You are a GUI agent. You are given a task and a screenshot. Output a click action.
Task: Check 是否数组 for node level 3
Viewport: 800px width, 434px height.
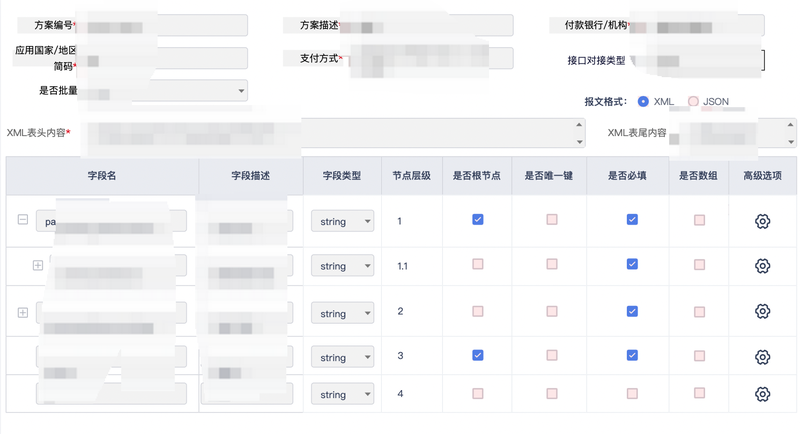tap(699, 355)
